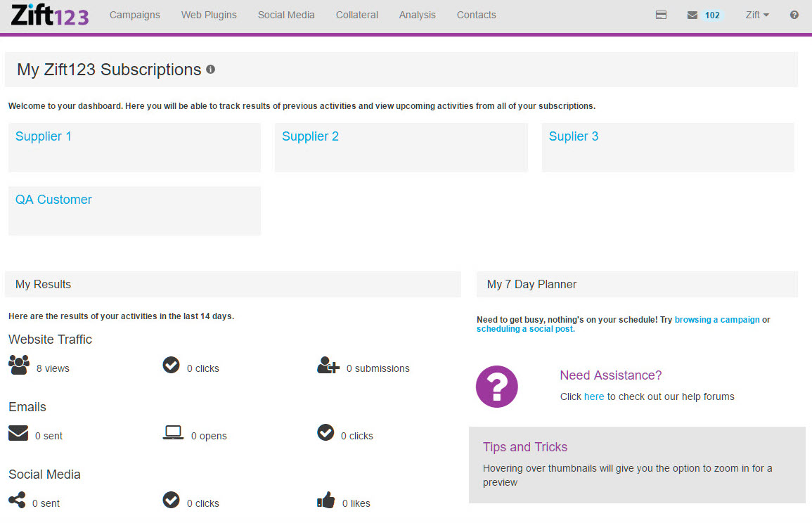Image resolution: width=812 pixels, height=523 pixels.
Task: Click the email opens laptop icon
Action: (x=173, y=433)
